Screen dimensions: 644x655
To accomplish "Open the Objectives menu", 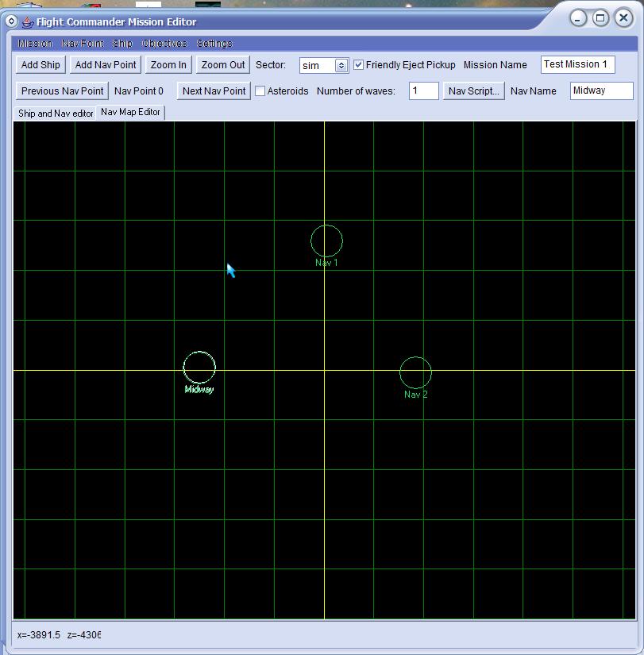I will coord(164,44).
